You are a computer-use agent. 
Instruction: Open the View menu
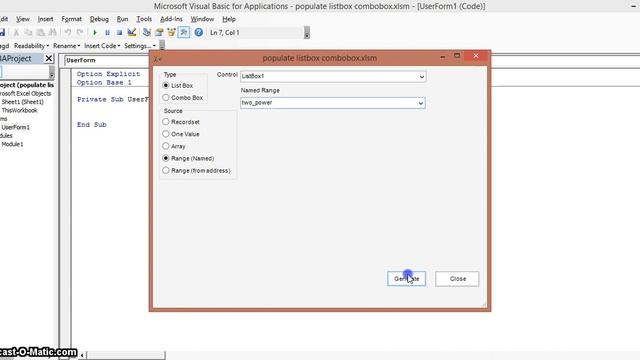point(22,19)
